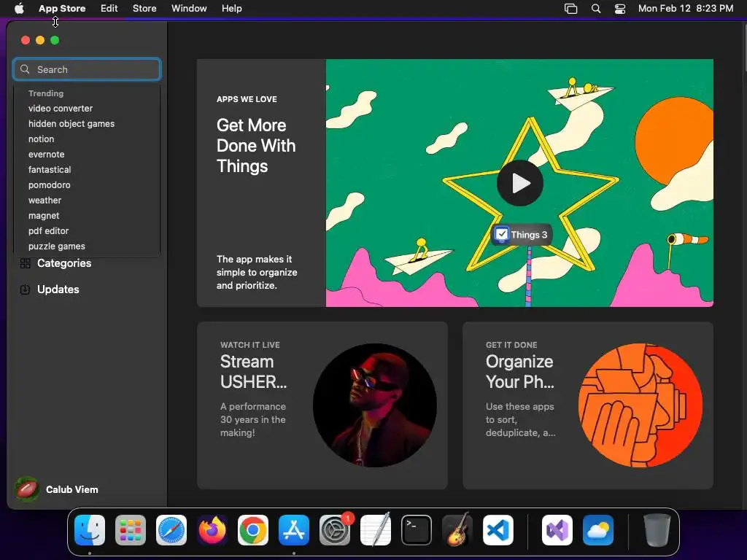Select trending search 'puzzle games'
Screen dimensions: 747x560
click(x=57, y=246)
